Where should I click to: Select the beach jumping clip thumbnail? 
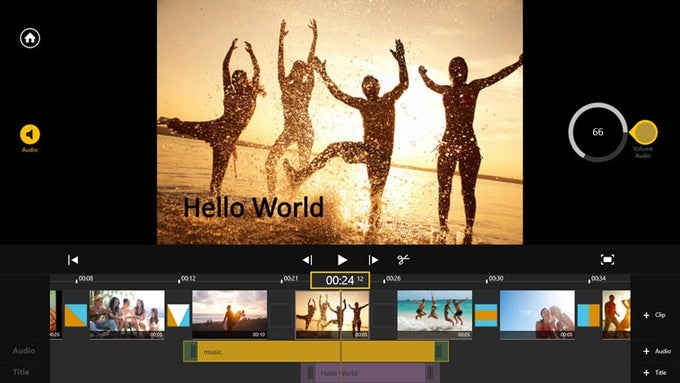[435, 314]
